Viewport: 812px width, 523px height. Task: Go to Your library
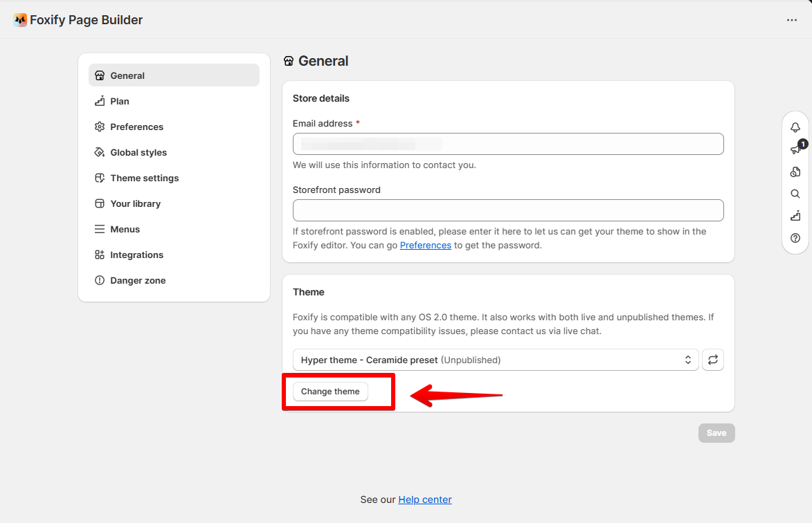tap(174, 204)
